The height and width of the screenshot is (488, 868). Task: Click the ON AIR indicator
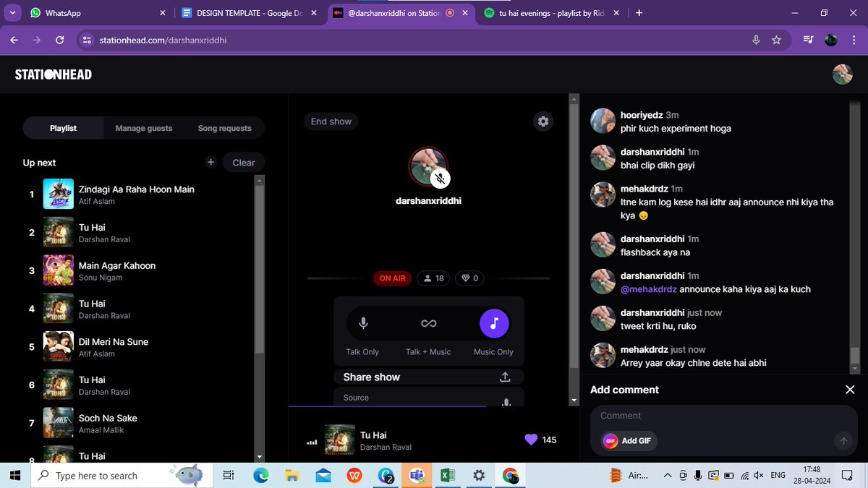click(392, 278)
